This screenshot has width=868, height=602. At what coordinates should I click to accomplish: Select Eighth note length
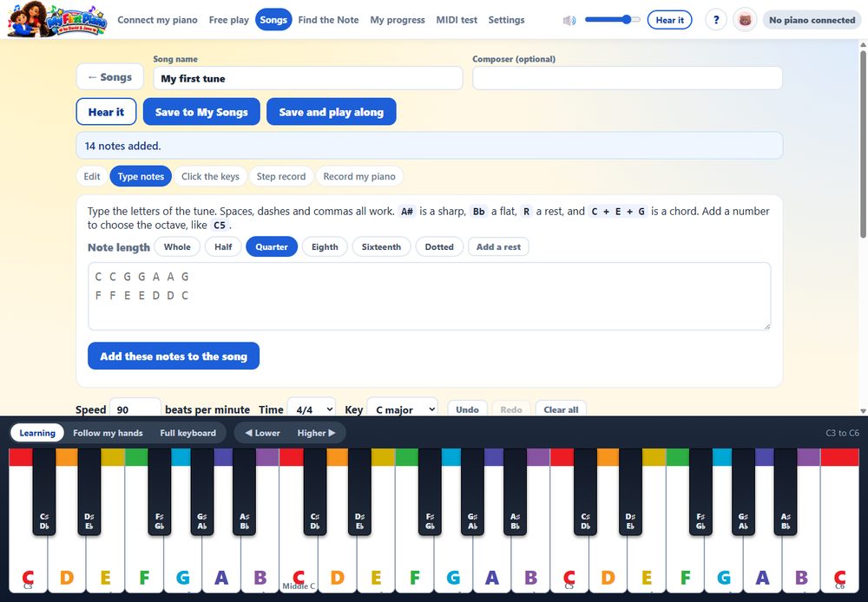[325, 246]
